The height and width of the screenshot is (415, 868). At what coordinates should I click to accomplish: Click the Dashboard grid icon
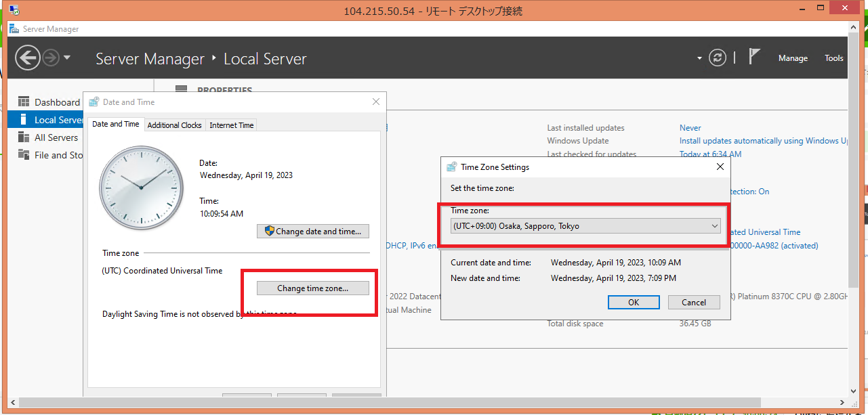(24, 102)
